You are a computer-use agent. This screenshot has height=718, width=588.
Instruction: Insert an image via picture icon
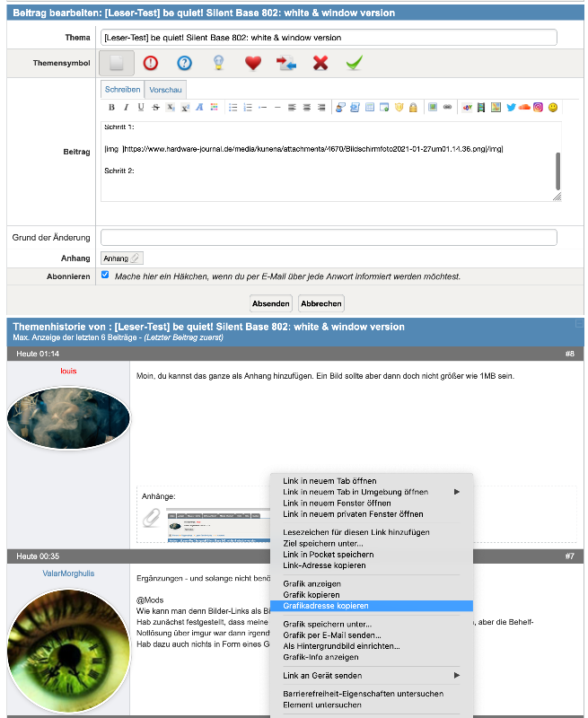tap(433, 107)
